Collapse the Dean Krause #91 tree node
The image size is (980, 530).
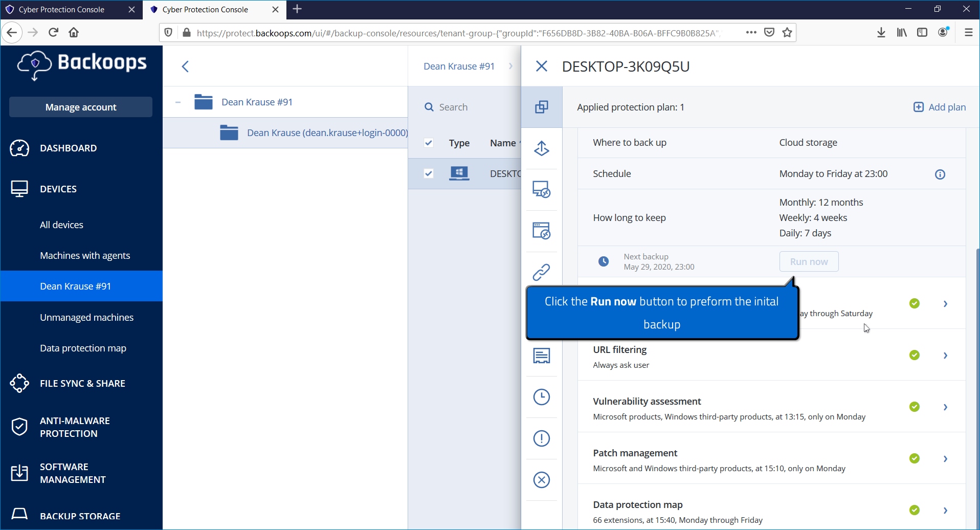pos(177,102)
